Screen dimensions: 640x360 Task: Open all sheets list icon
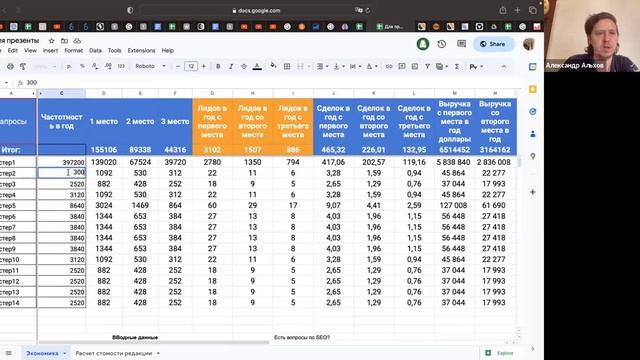[x=9, y=353]
